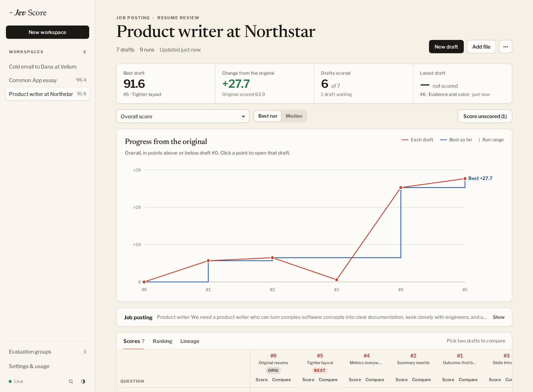This screenshot has height=392, width=533.
Task: Click the New draft button
Action: click(x=446, y=47)
